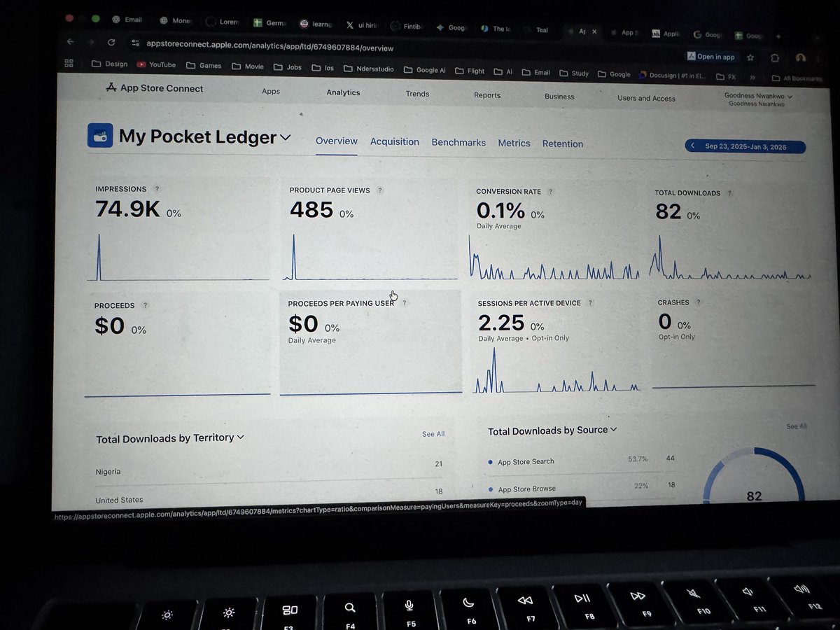The width and height of the screenshot is (840, 630).
Task: Bookmark this page with star icon
Action: [751, 57]
